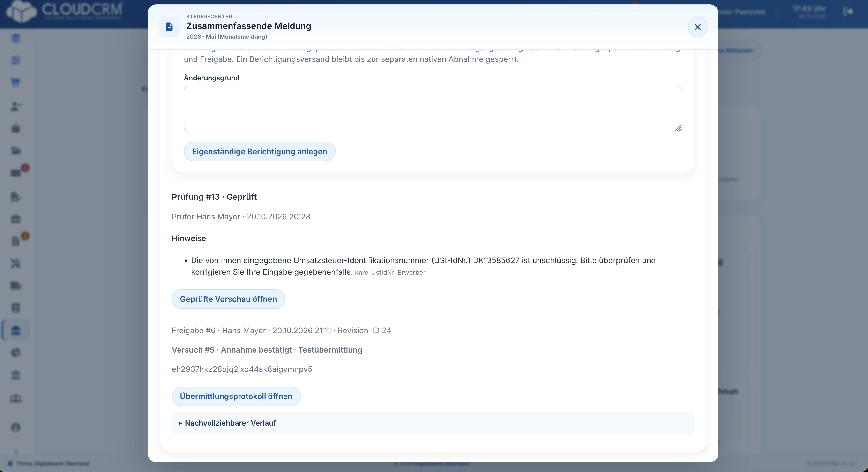The image size is (868, 472).
Task: Click the transfer ticket eh2937hkz28qjq2jxo44ak8aigvmnpv5
Action: point(242,369)
